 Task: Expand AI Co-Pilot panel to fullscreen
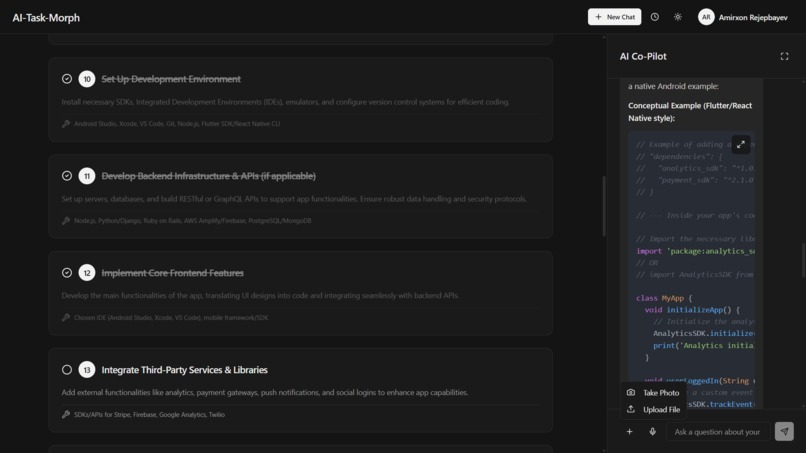click(x=784, y=57)
